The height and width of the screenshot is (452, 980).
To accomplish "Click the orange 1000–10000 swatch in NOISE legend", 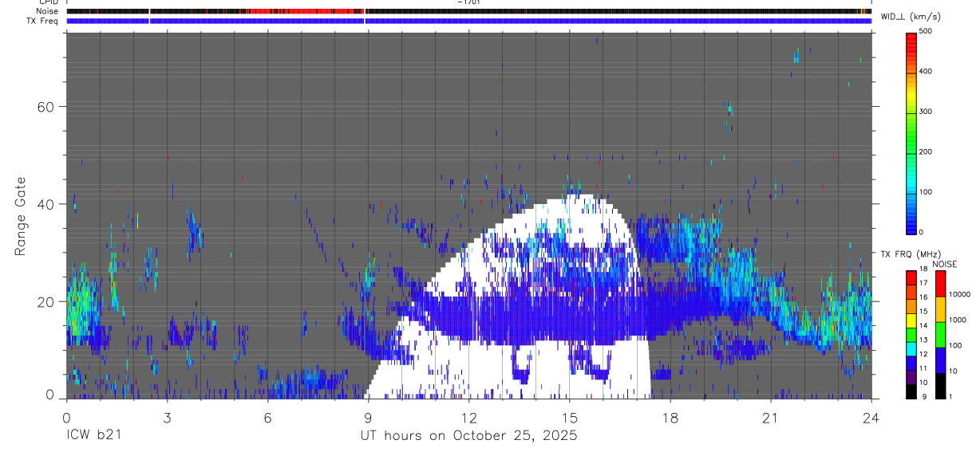I will click(x=941, y=309).
